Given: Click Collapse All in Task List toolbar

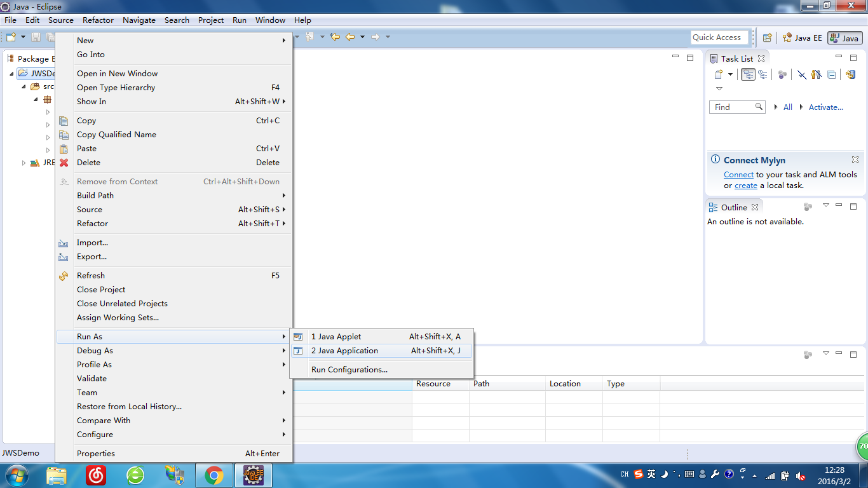Looking at the screenshot, I should click(x=831, y=74).
